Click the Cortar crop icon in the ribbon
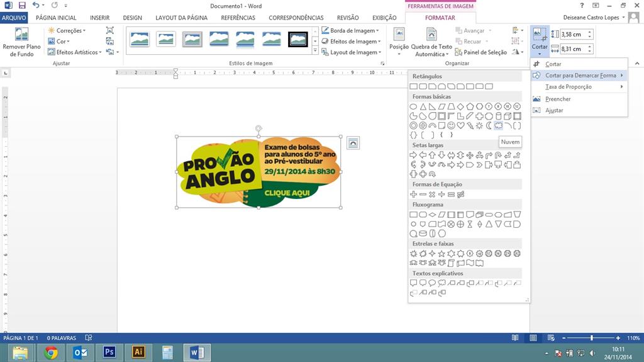Viewport: 644px width, 362px height. (539, 35)
